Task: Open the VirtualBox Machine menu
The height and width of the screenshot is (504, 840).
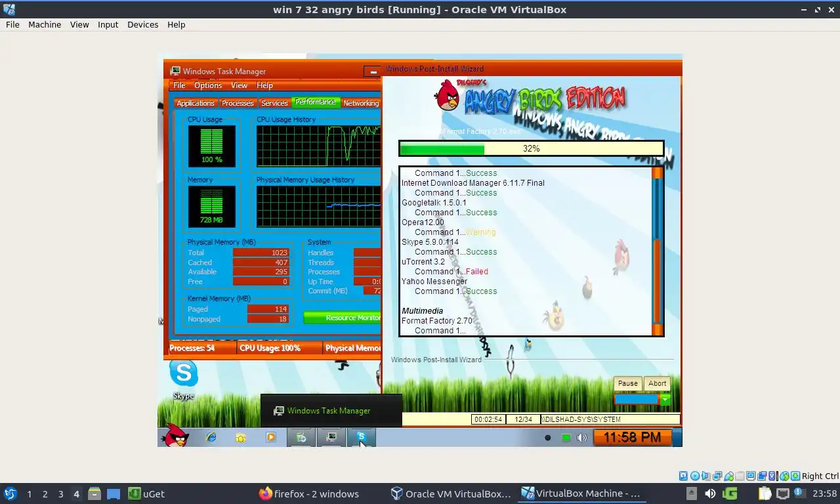Action: tap(45, 24)
